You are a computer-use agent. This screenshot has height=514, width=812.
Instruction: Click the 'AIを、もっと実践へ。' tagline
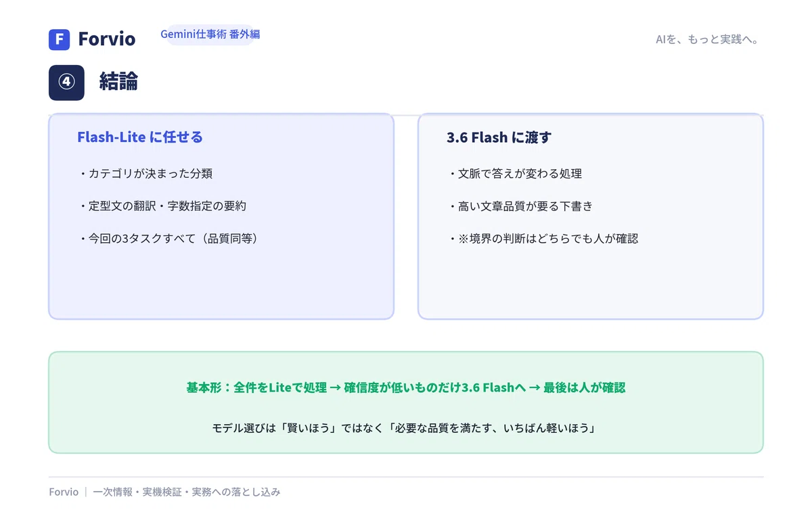709,39
